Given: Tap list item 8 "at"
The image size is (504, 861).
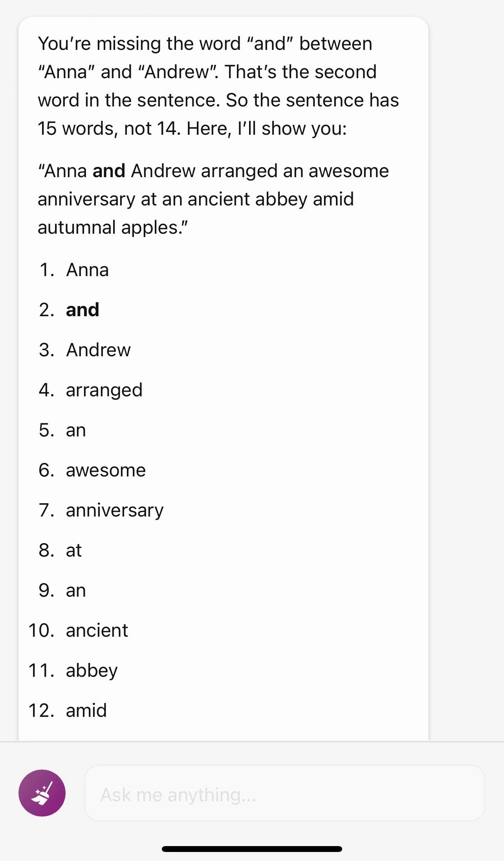Looking at the screenshot, I should (x=74, y=550).
